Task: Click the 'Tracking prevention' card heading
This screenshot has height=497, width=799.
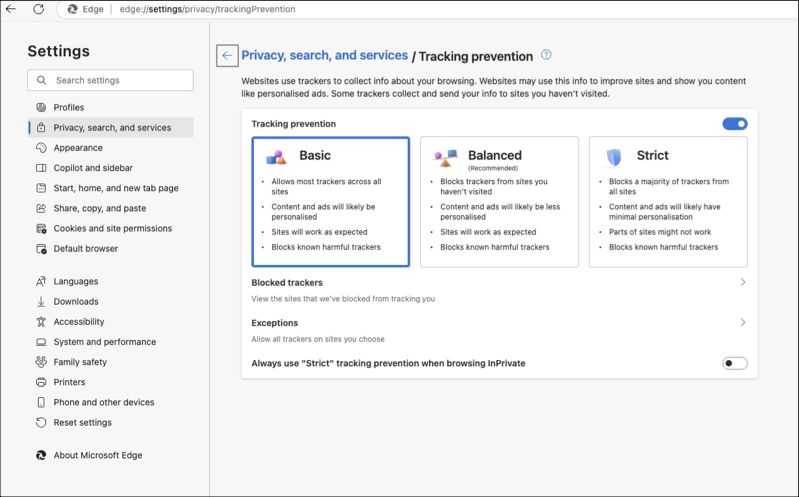Action: [x=294, y=124]
